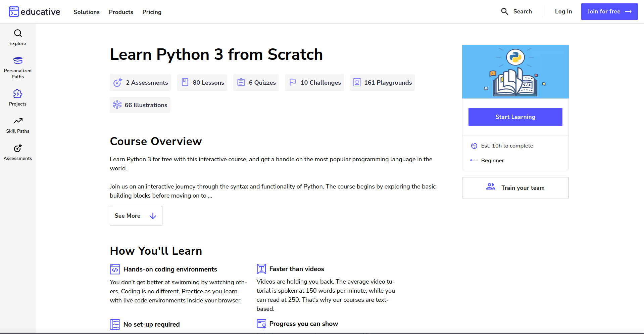Click the 66 Illustrations label text
Viewport: 644px width, 334px height.
point(146,105)
